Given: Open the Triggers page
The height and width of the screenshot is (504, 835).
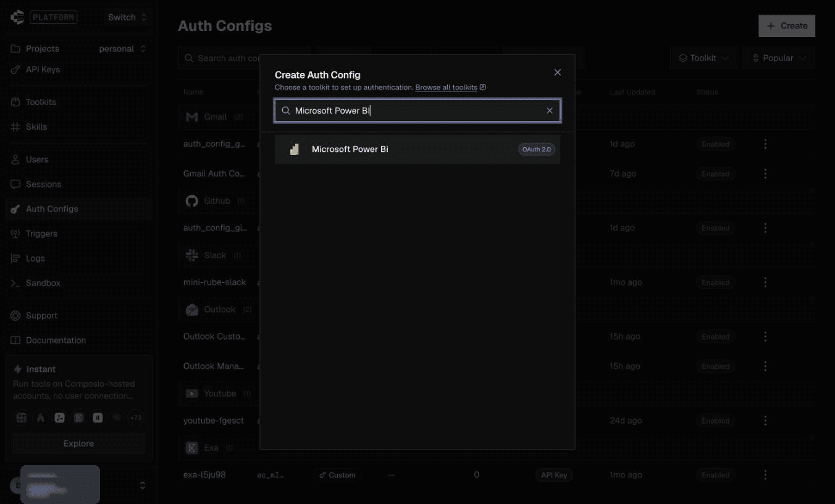Looking at the screenshot, I should [x=41, y=233].
